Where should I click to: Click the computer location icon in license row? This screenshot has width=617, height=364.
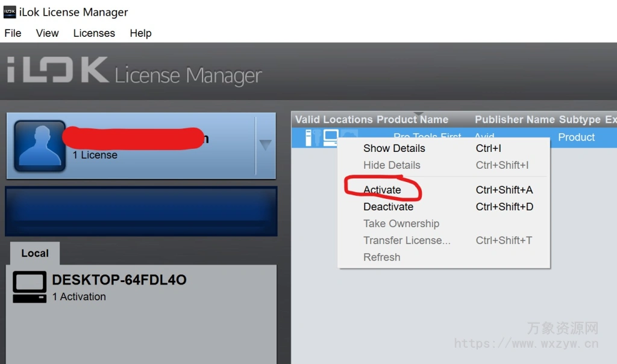coord(331,137)
